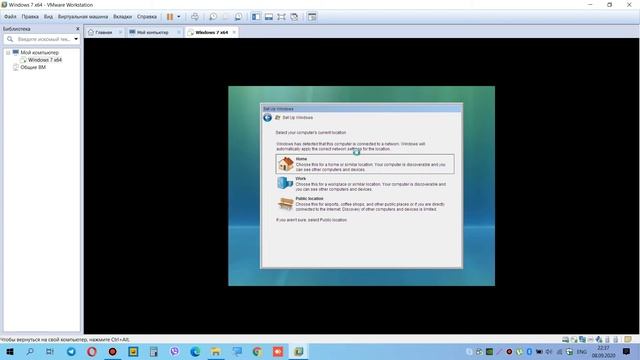Screen dimensions: 640x360
Task: Open the Правка menu
Action: pos(30,17)
